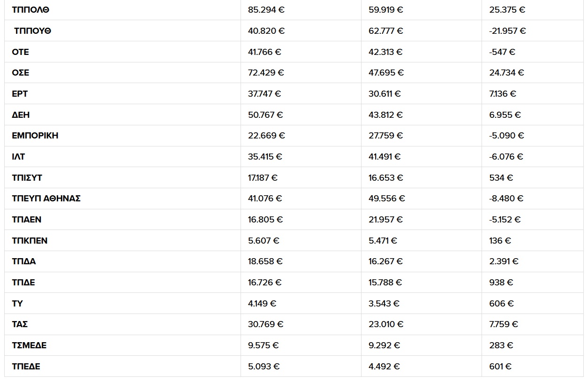Click the 3.543 € cell in ΤΥ row
The height and width of the screenshot is (383, 588).
click(384, 304)
